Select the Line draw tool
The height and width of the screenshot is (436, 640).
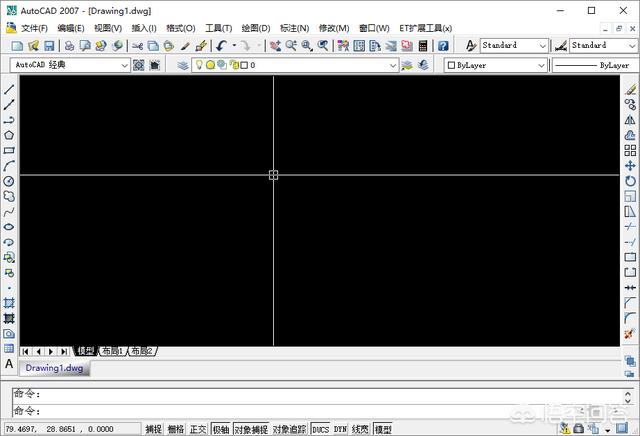point(9,89)
